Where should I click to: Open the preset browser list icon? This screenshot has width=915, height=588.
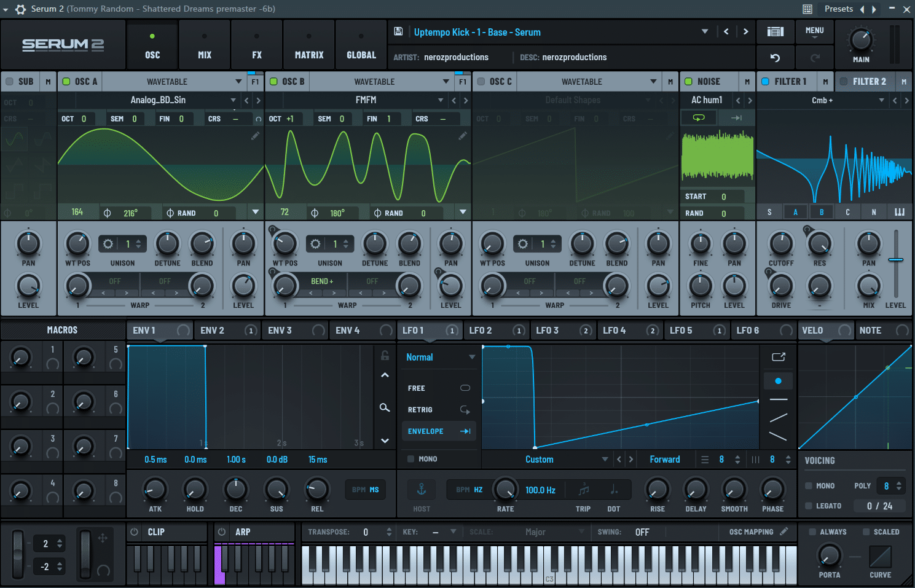coord(775,31)
